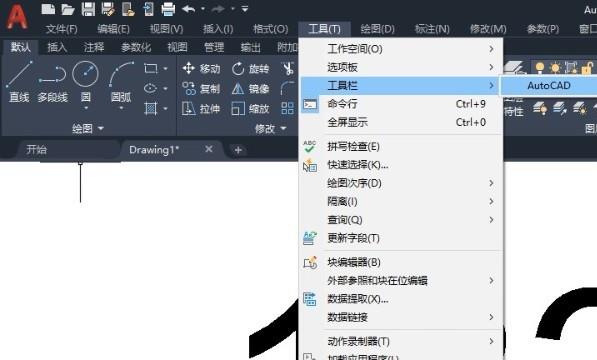The image size is (597, 360).
Task: Expand the hatch tool dropdown arrow
Action: (166, 108)
